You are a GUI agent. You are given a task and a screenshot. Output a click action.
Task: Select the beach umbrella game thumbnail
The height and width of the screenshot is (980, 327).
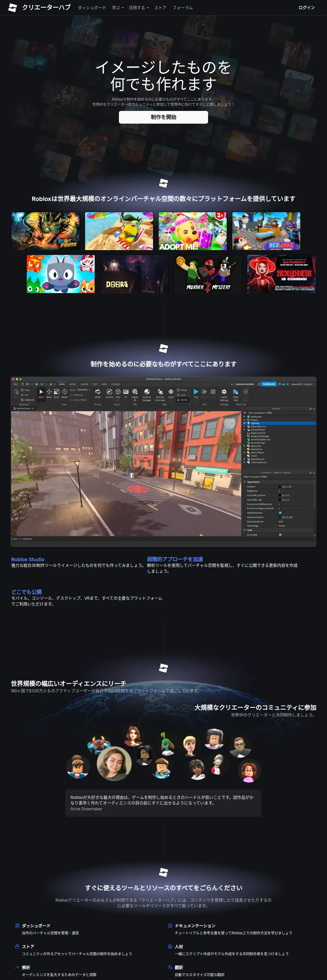[119, 231]
